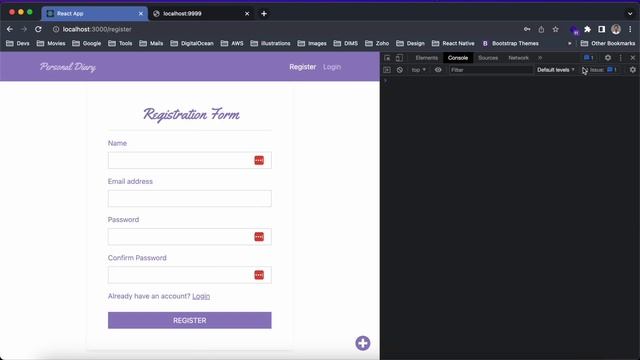Click Login in the navbar
Screen dimensions: 640x360
pyautogui.click(x=332, y=67)
